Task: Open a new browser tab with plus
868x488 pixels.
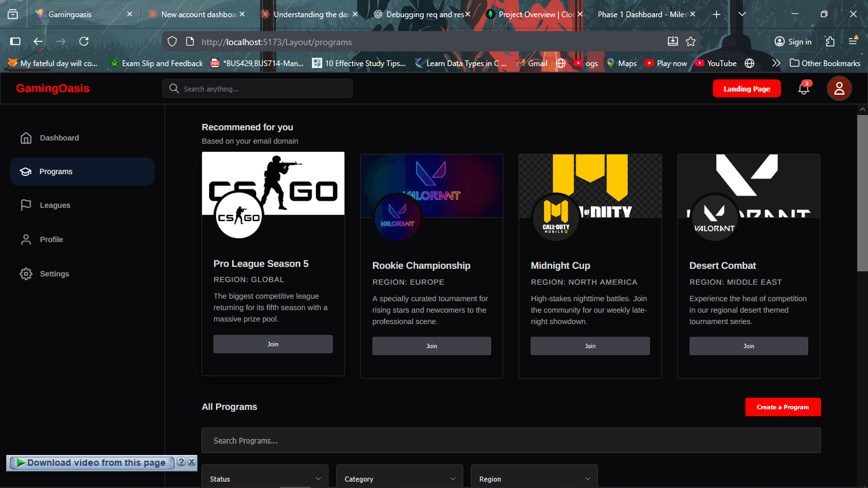Action: (x=717, y=14)
